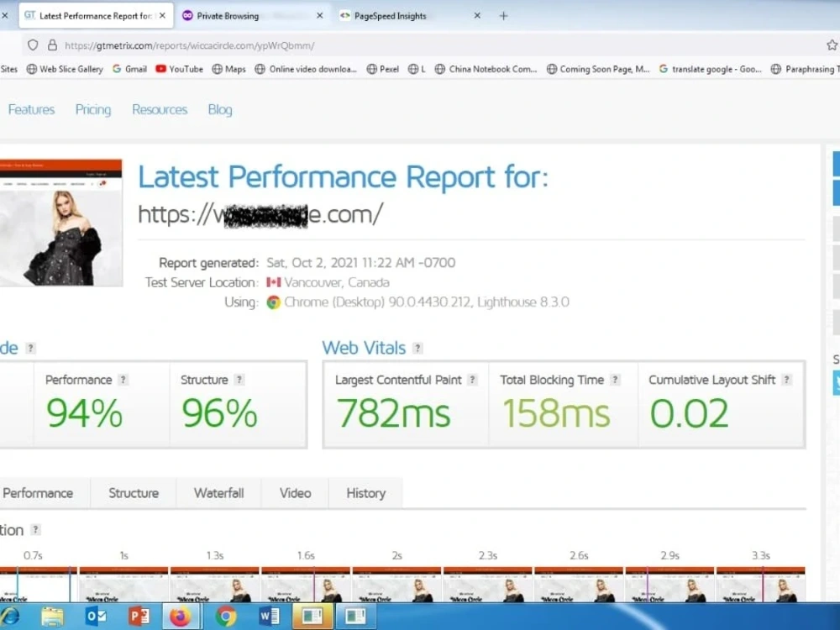Open a new browser tab

click(x=503, y=16)
